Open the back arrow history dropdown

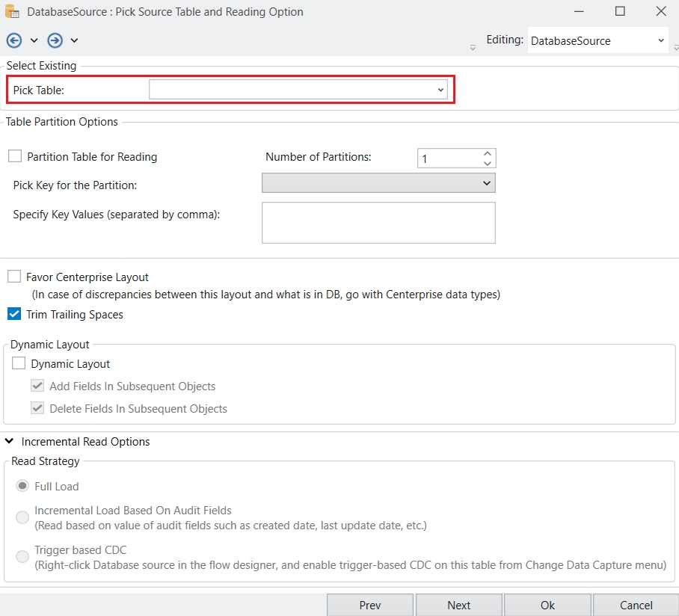(34, 40)
